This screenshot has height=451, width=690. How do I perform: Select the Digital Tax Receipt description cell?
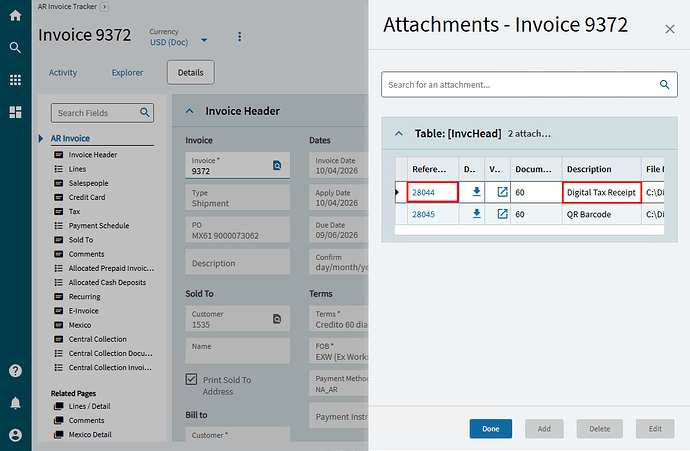click(x=602, y=192)
